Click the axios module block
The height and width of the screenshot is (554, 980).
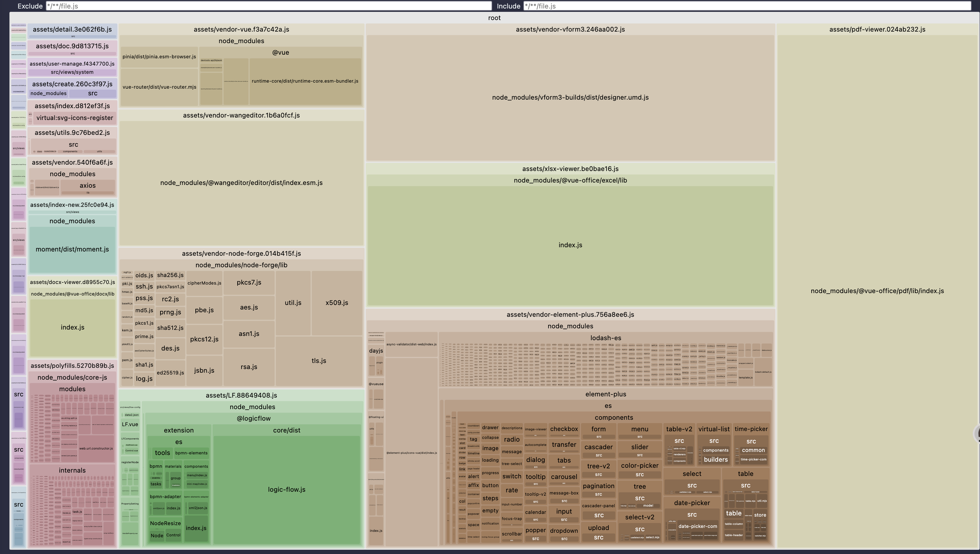(87, 186)
